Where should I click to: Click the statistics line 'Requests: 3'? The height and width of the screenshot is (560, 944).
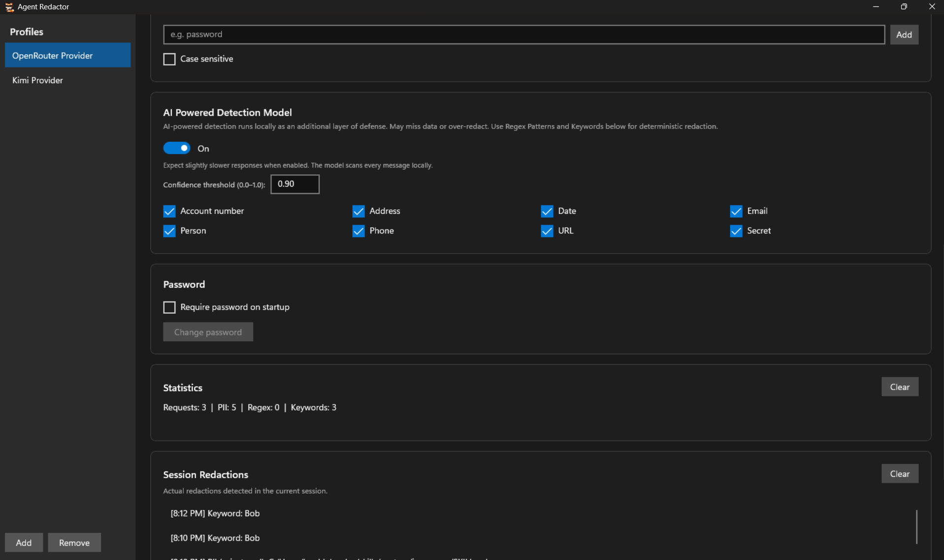point(185,407)
